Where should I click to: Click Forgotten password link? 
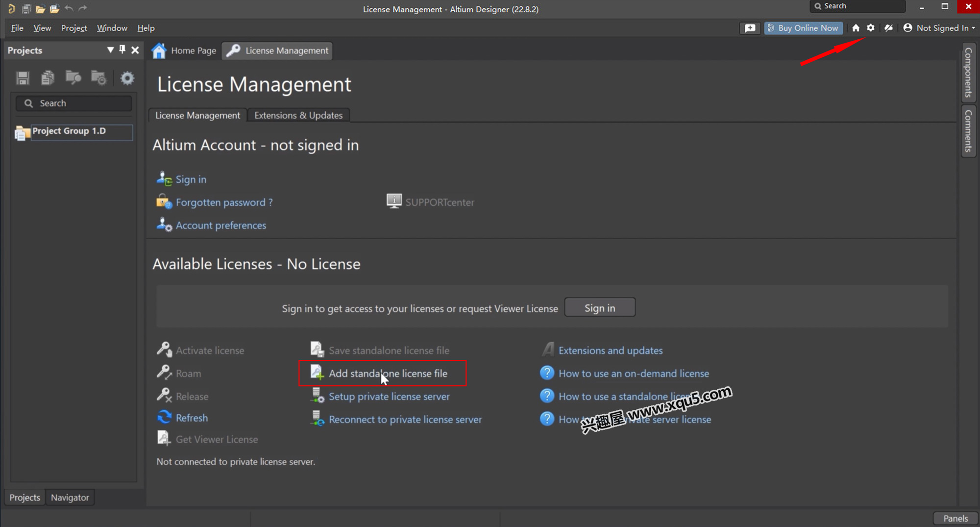(x=224, y=202)
